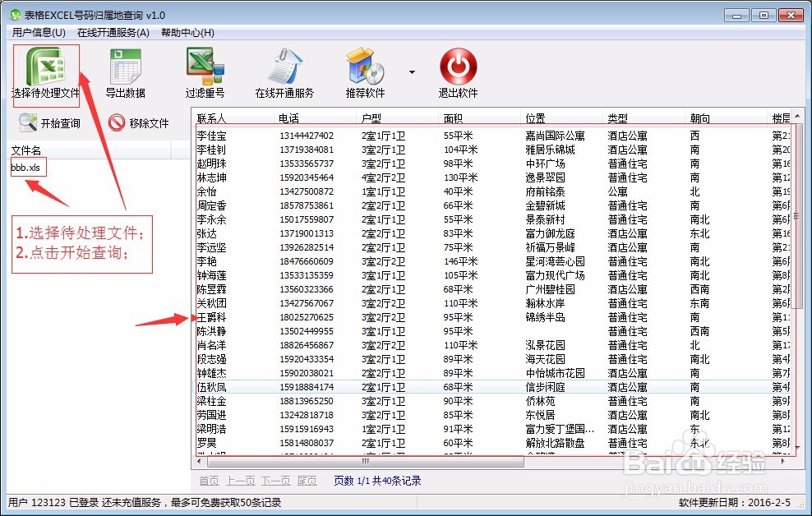Click the horizontal scrollbar right arrow

tap(783, 461)
